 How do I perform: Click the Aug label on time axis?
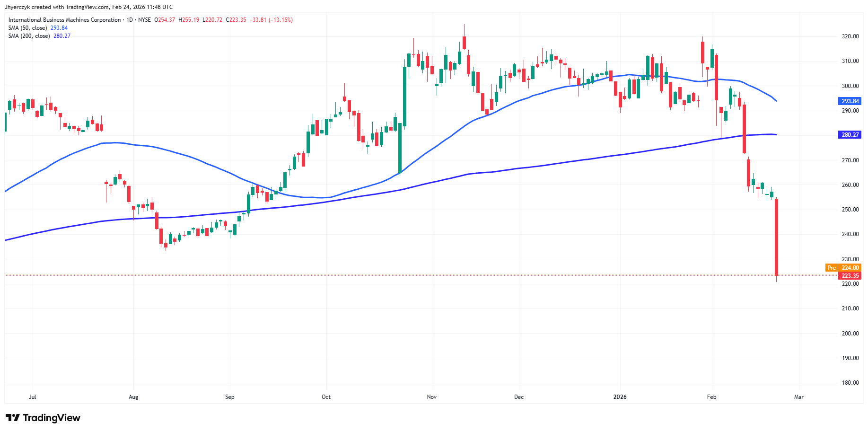point(133,397)
